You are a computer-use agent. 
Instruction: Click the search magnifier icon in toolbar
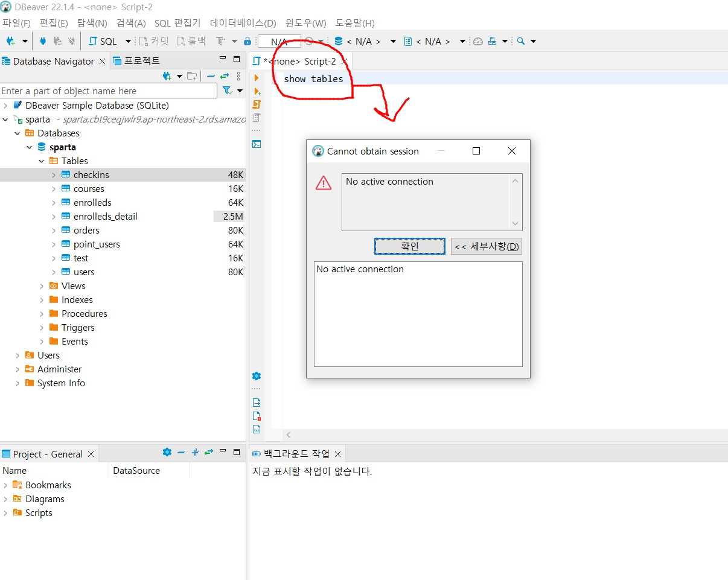tap(521, 41)
